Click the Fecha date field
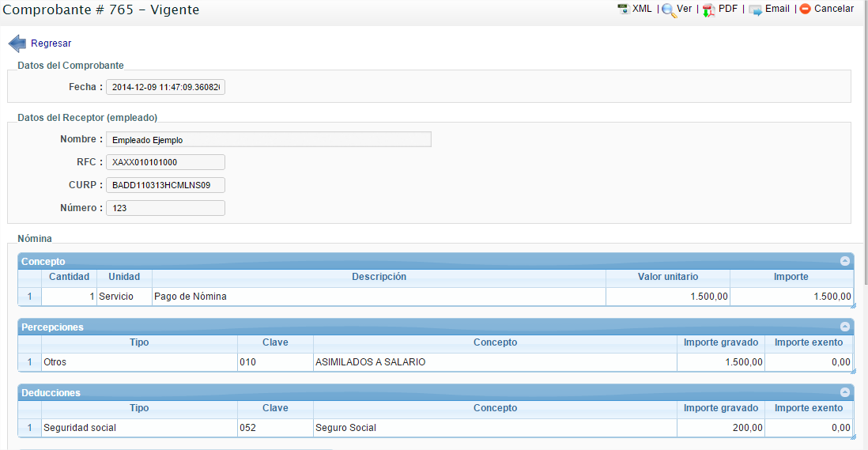Screen dimensions: 868x450 click(x=165, y=87)
